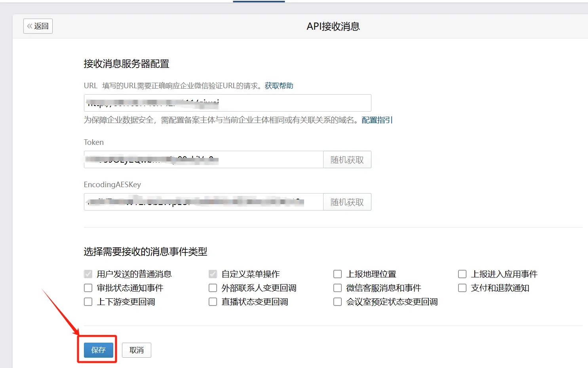Enable 上报进入应用事件 checkbox

tap(462, 274)
